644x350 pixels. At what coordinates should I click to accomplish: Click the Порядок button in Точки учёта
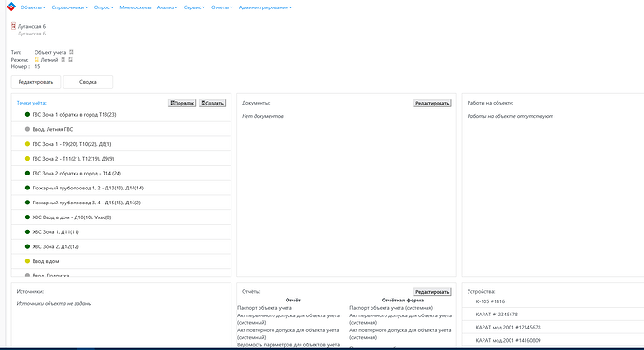[x=182, y=103]
